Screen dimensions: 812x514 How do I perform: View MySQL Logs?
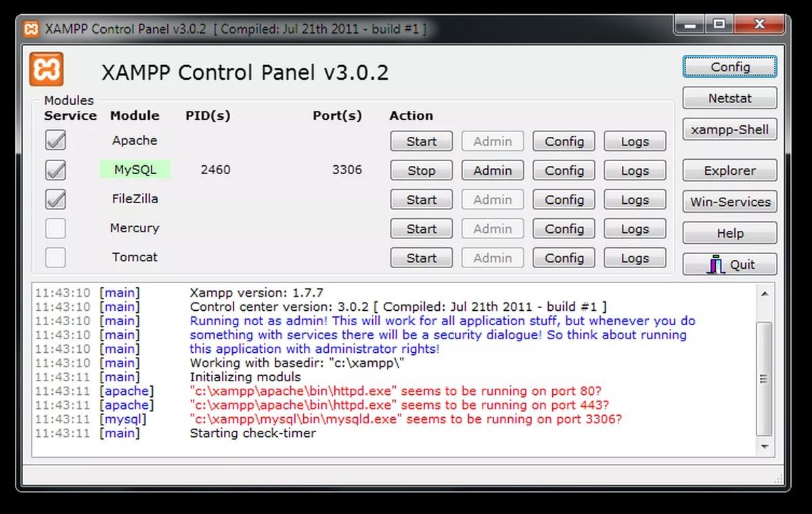(635, 171)
